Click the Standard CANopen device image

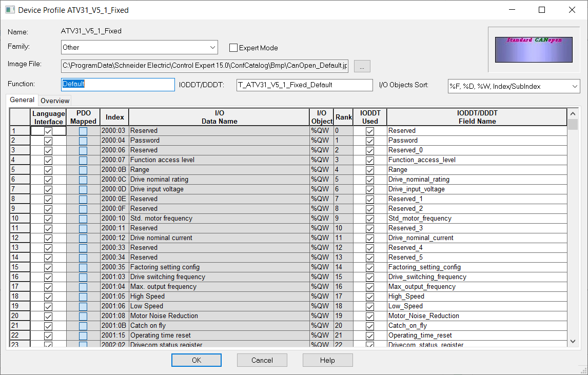point(534,49)
